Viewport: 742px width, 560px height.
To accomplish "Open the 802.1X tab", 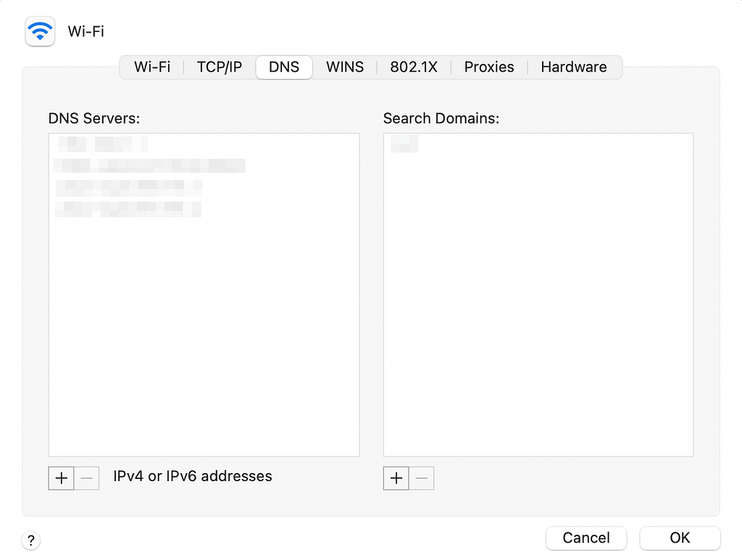I will click(414, 67).
